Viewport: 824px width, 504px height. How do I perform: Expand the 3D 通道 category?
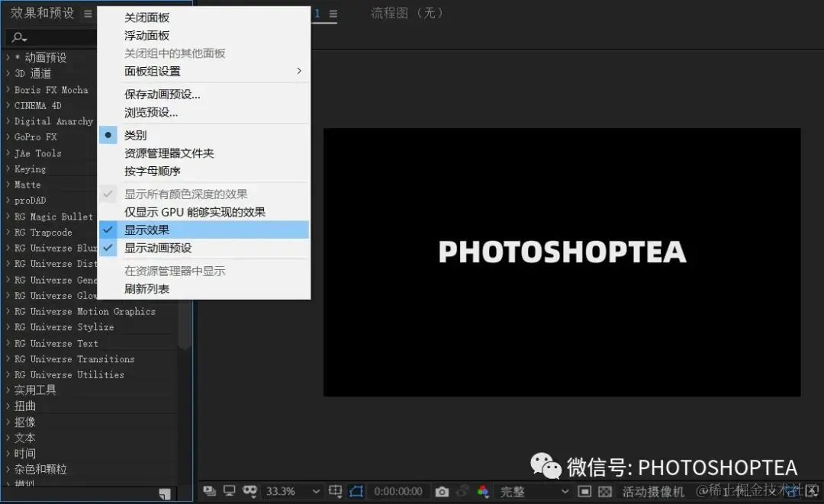coord(8,73)
